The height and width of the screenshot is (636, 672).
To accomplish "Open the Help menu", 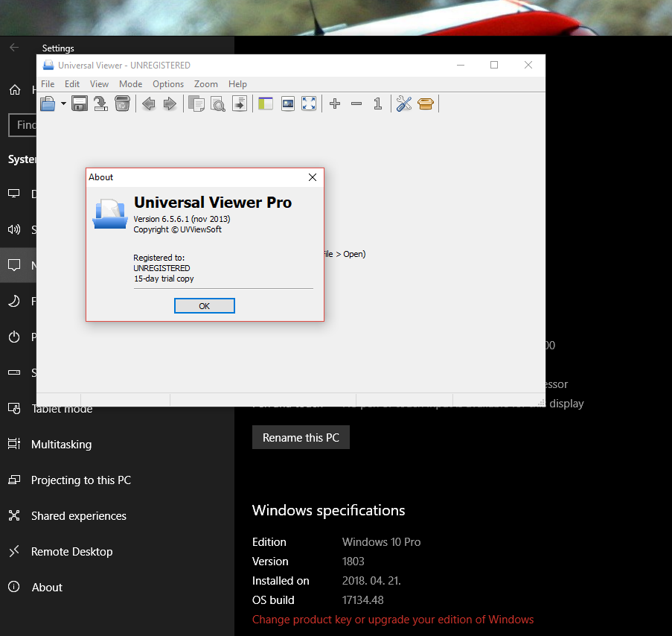I will pos(237,84).
